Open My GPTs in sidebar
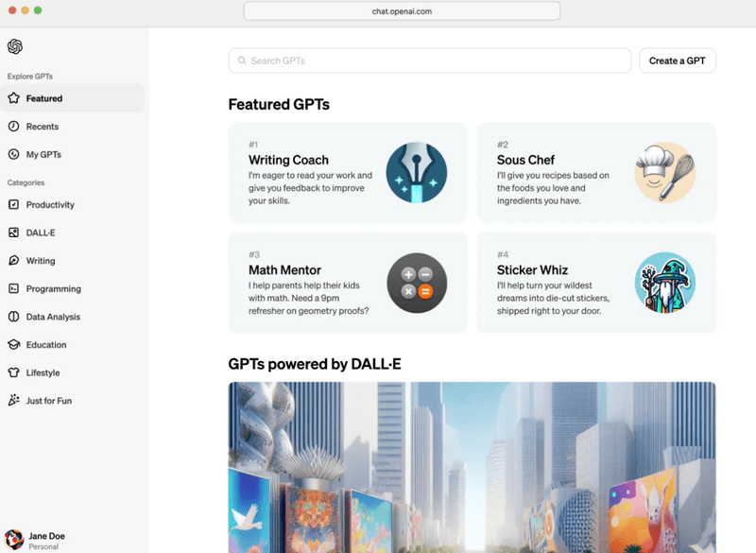 pos(43,154)
